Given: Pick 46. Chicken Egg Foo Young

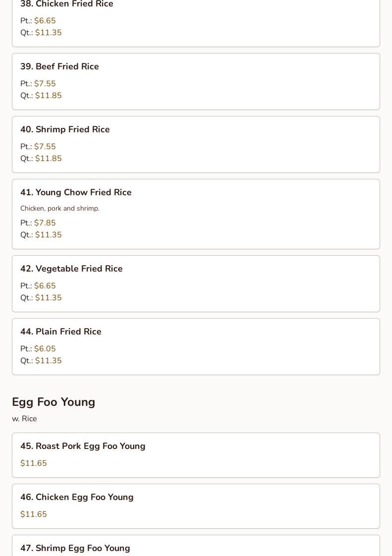Looking at the screenshot, I should (x=77, y=498).
